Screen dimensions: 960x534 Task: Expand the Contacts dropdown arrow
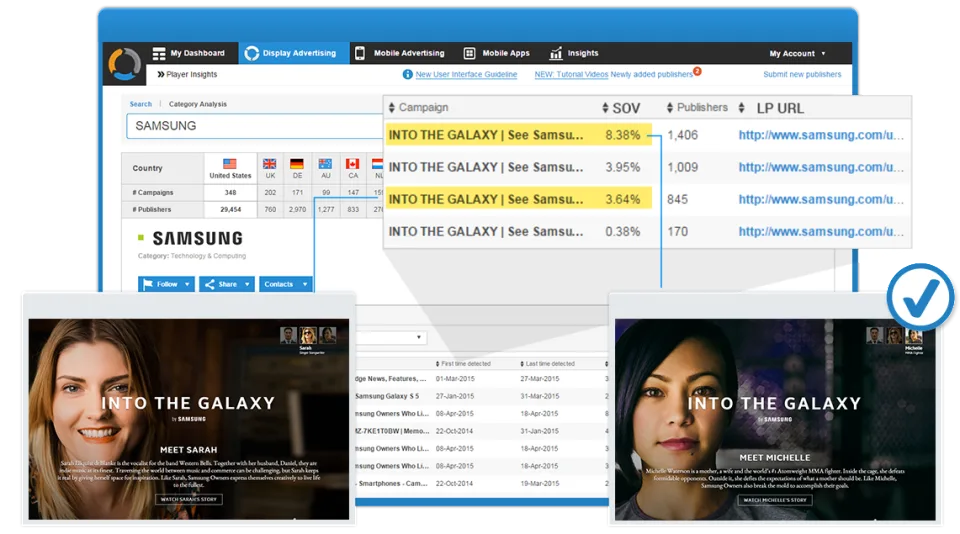(305, 284)
